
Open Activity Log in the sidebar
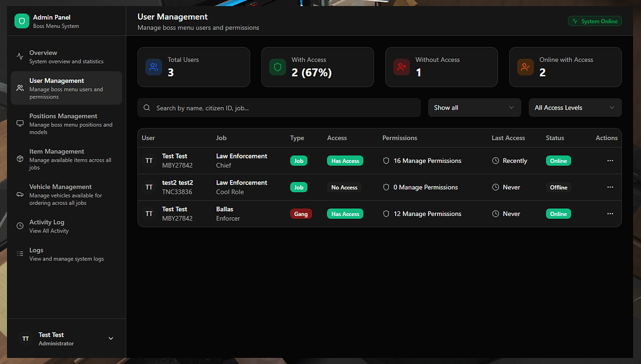point(66,226)
